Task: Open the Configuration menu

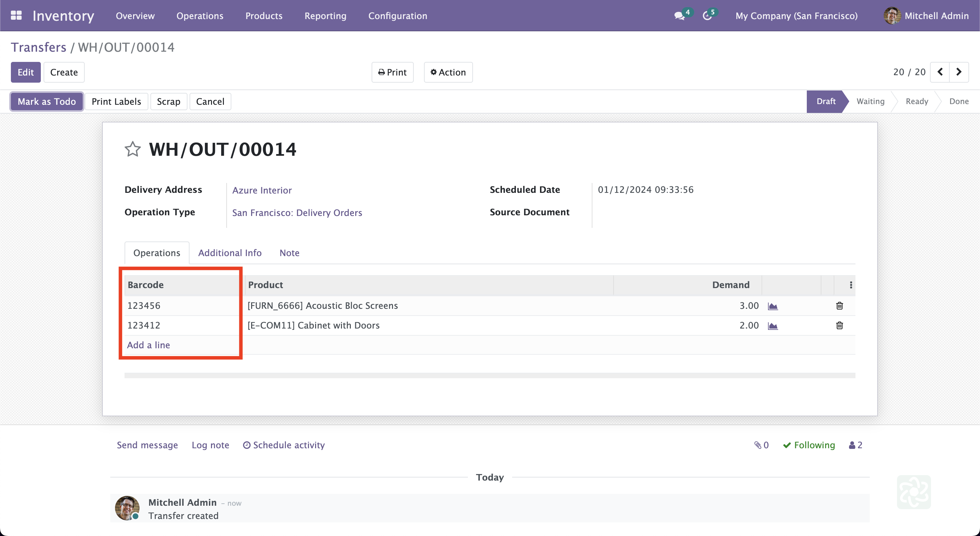Action: coord(397,16)
